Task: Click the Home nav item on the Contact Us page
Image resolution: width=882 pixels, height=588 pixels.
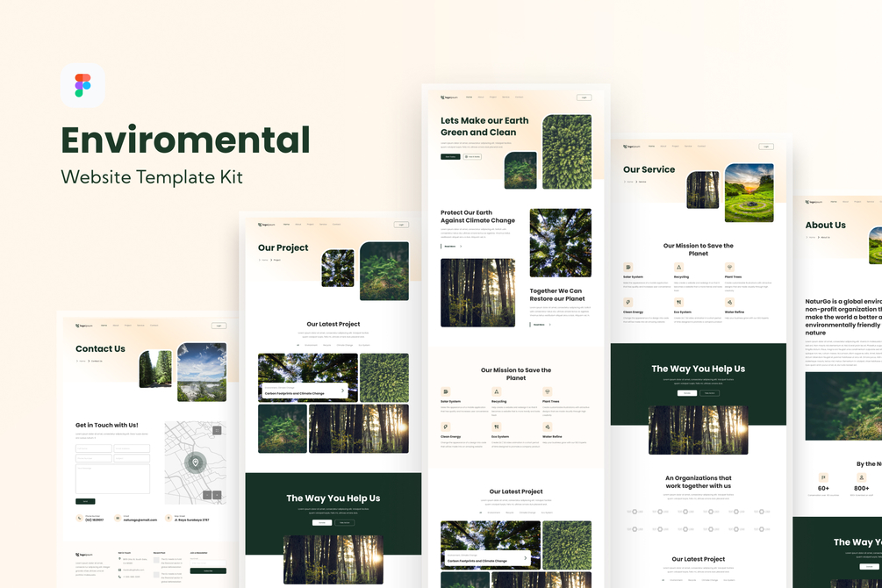Action: [104, 326]
